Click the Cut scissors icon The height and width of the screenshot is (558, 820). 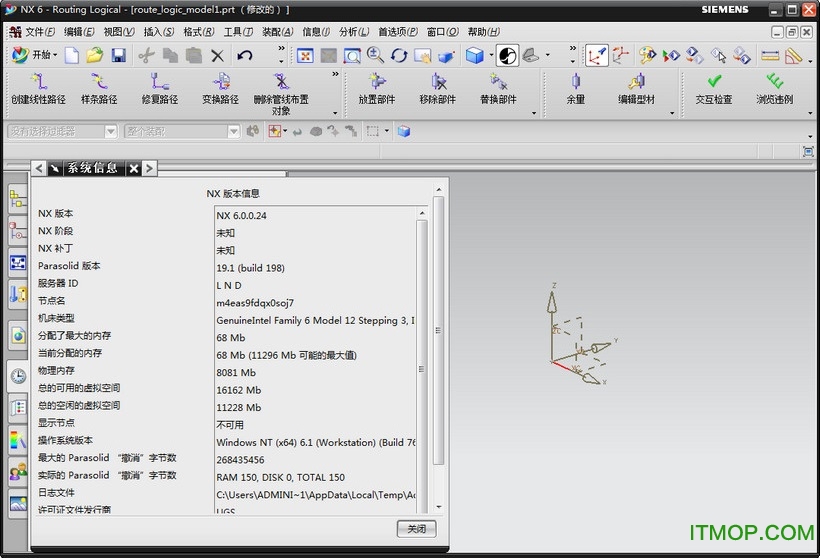[x=147, y=55]
